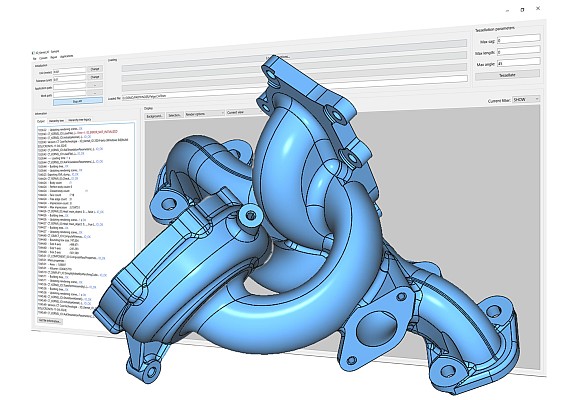The image size is (578, 400).
Task: Open the File menu
Action: (x=35, y=59)
